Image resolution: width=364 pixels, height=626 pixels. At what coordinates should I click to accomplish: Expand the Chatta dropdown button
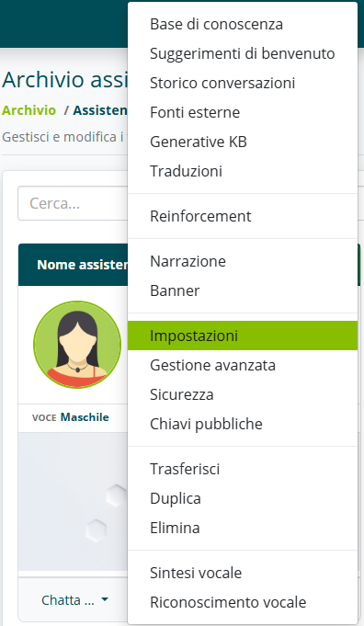pos(74,599)
